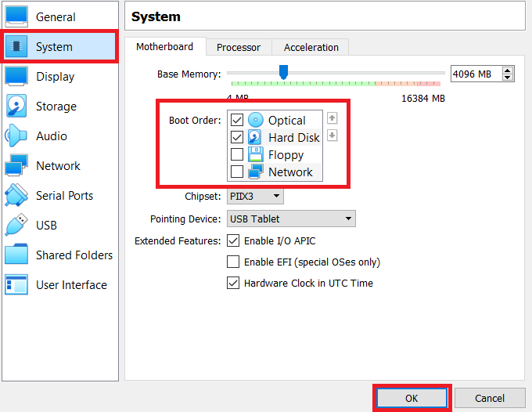The height and width of the screenshot is (412, 532).
Task: Select the Network icon in boot order list
Action: (x=256, y=172)
